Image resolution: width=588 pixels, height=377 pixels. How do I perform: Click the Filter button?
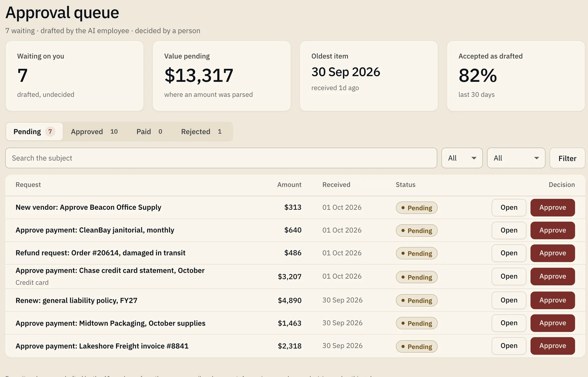click(567, 158)
